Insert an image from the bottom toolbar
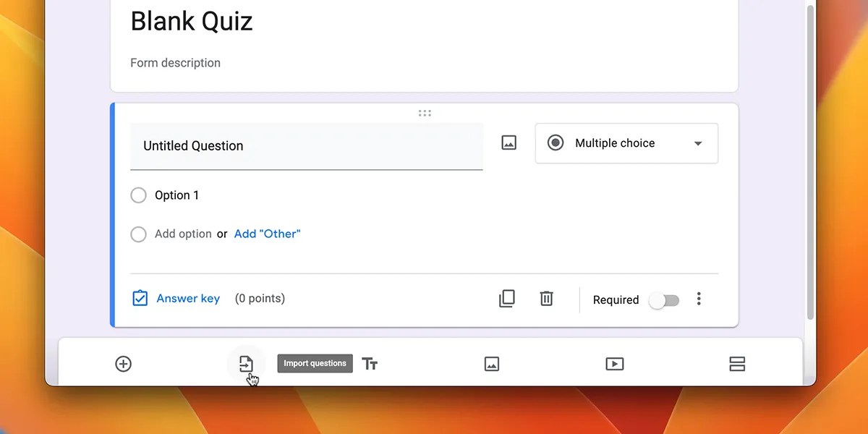This screenshot has width=868, height=434. [492, 364]
